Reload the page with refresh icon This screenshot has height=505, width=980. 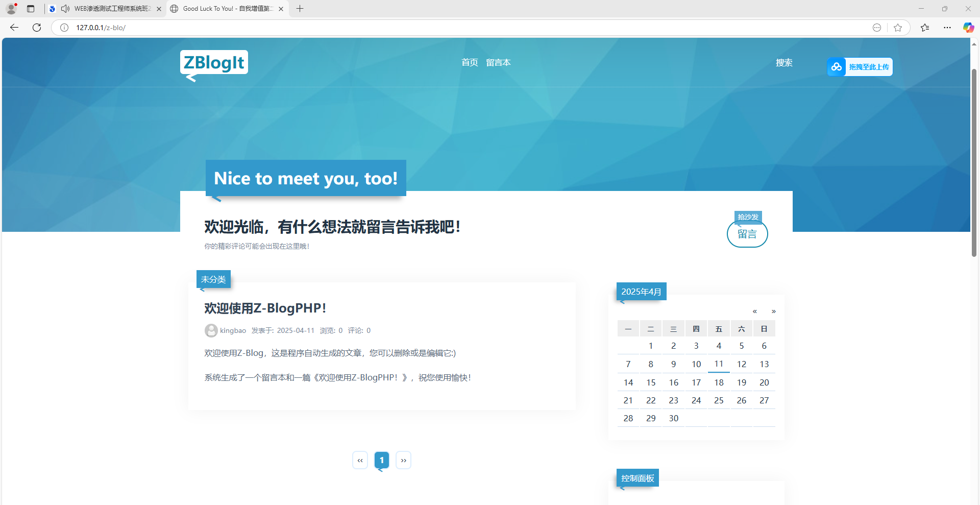point(37,28)
